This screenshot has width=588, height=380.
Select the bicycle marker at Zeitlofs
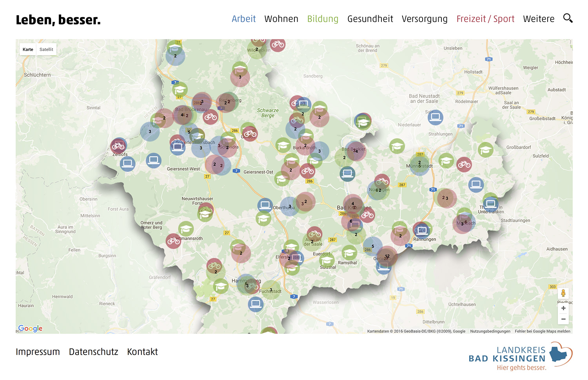point(118,147)
